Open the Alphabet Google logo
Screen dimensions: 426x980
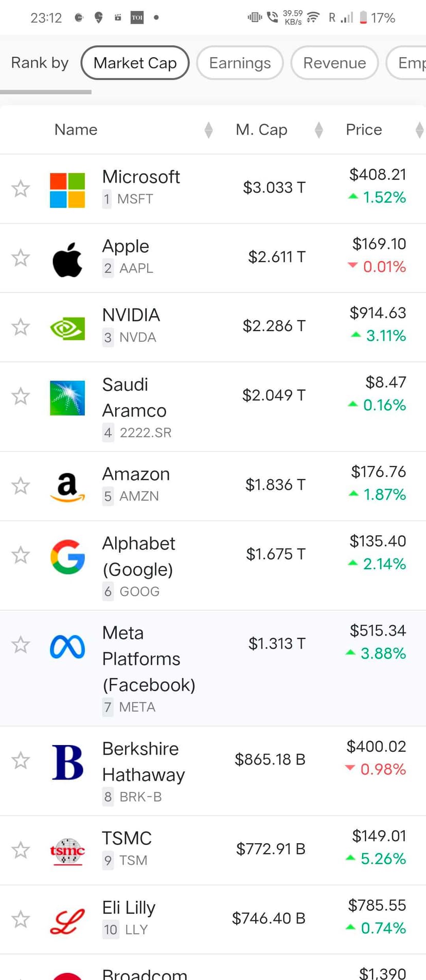tap(67, 556)
